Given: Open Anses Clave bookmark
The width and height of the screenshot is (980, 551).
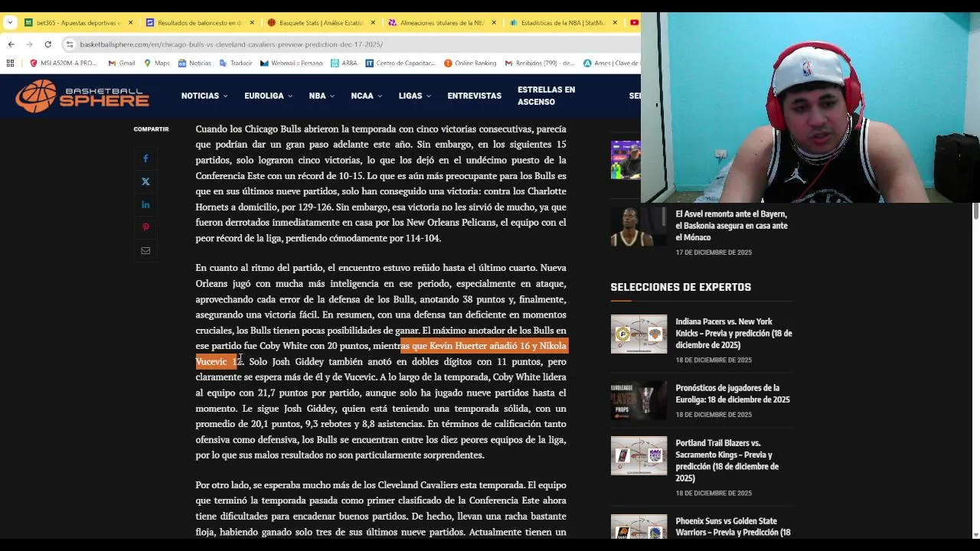Looking at the screenshot, I should pos(612,63).
